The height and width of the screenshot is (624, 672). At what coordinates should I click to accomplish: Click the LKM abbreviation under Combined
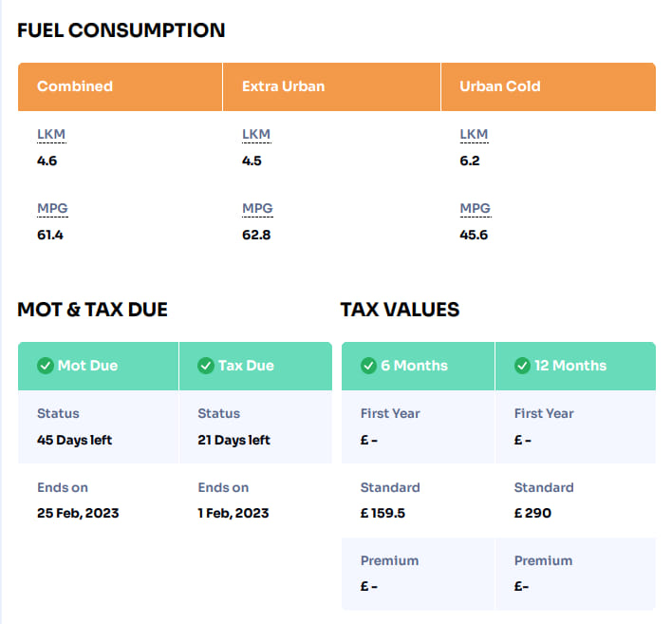[x=51, y=135]
